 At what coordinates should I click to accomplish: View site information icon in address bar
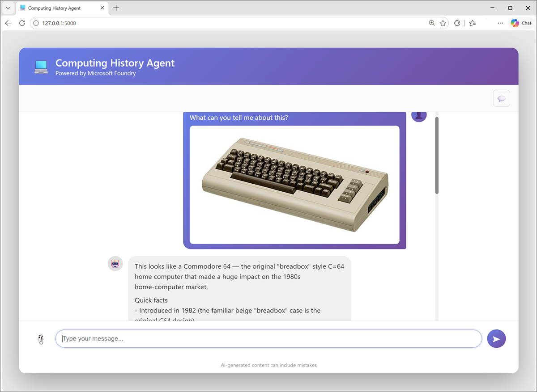coord(36,23)
